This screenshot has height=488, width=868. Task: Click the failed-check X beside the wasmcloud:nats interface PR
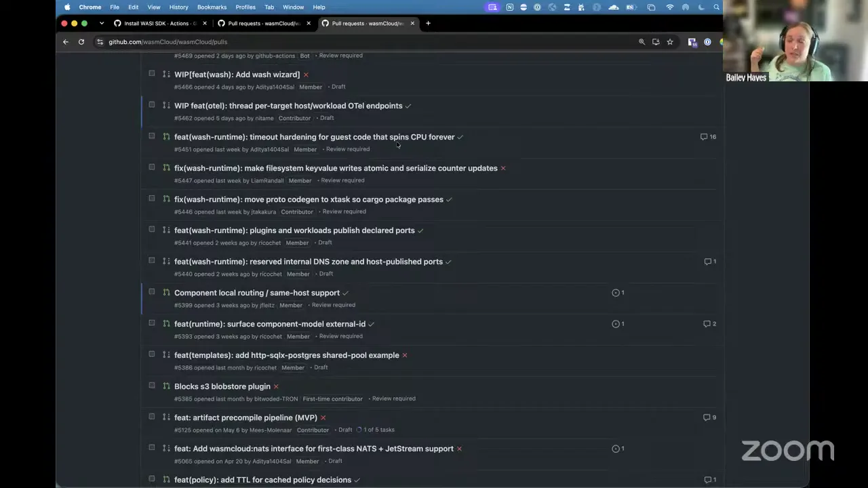[x=459, y=449]
